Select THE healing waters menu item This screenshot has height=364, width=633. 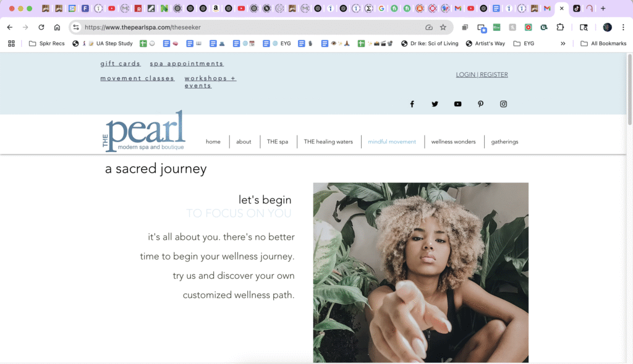pyautogui.click(x=328, y=142)
